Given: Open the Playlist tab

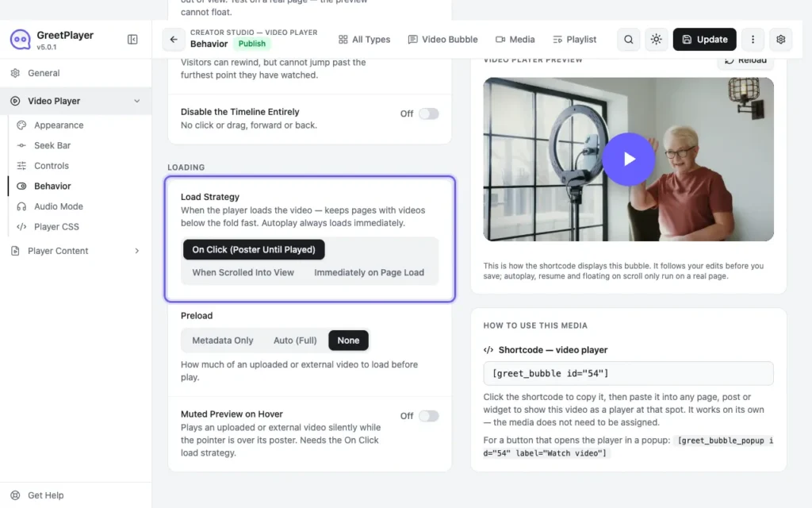Looking at the screenshot, I should [575, 40].
